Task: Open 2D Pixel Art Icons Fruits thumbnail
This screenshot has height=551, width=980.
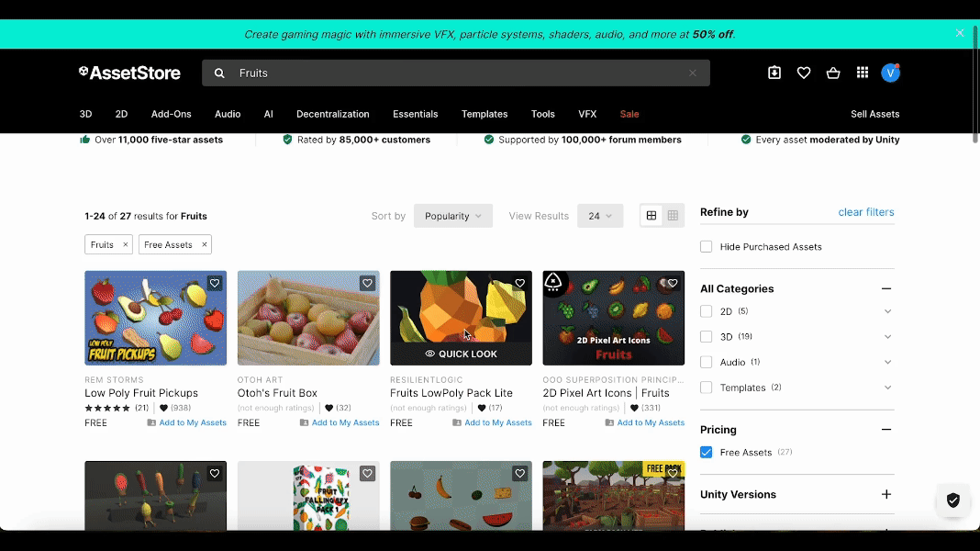Action: [x=613, y=318]
